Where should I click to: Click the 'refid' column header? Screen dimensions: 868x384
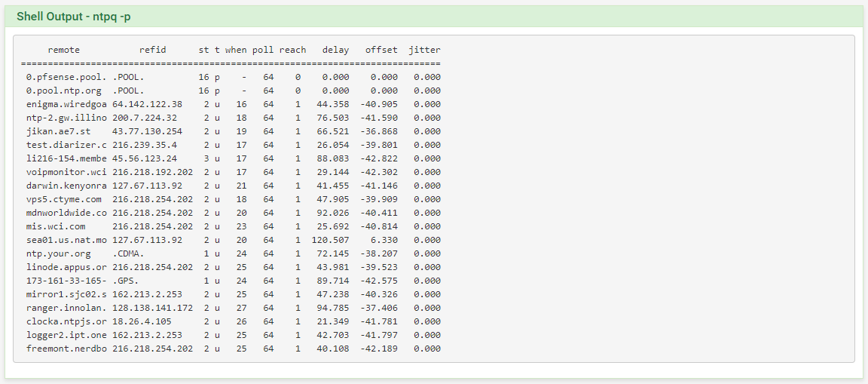click(x=153, y=50)
